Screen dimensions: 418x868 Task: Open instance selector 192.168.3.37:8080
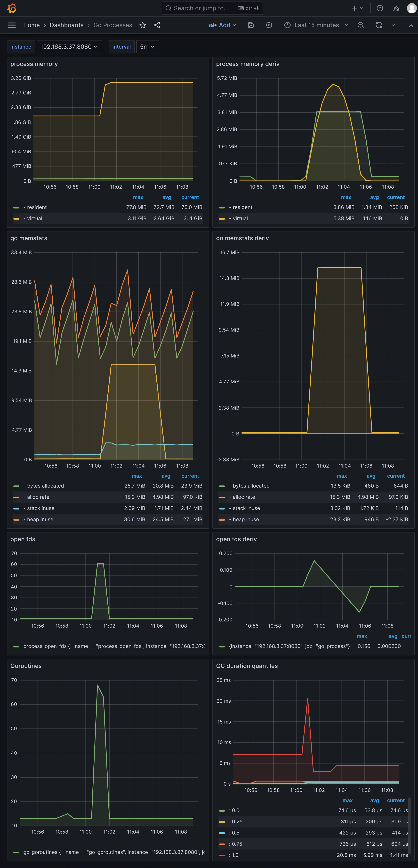pos(69,47)
